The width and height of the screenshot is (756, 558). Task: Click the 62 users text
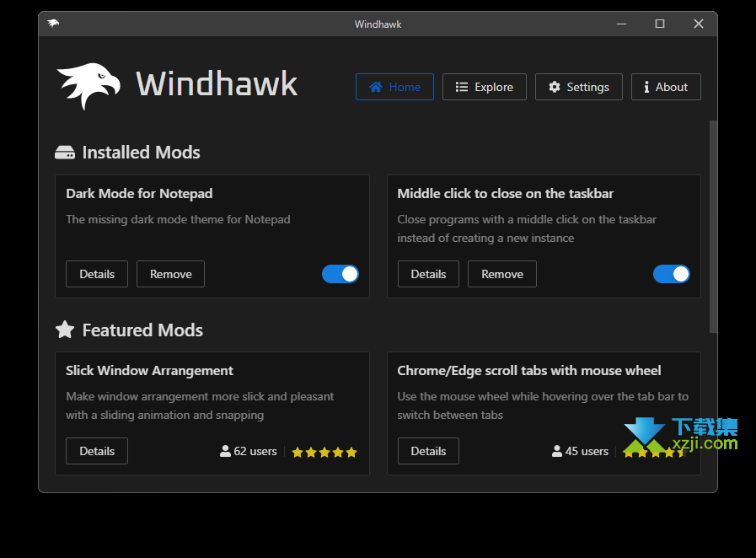coord(255,451)
